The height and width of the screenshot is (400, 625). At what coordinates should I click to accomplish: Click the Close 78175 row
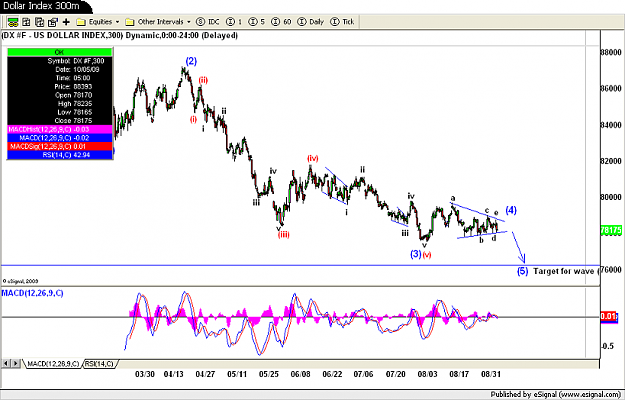60,121
